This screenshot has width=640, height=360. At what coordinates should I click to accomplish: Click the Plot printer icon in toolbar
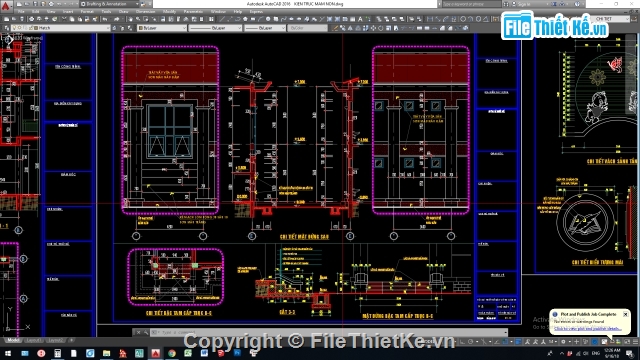(x=31, y=19)
